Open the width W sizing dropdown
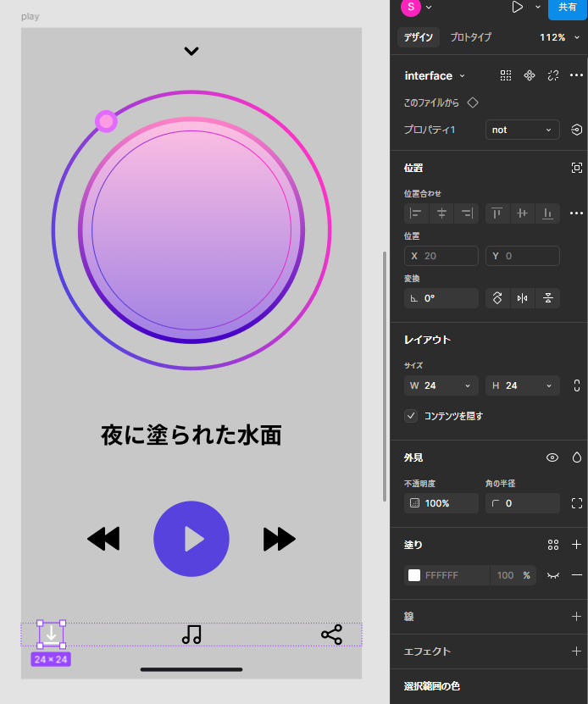The width and height of the screenshot is (588, 704). 468,385
